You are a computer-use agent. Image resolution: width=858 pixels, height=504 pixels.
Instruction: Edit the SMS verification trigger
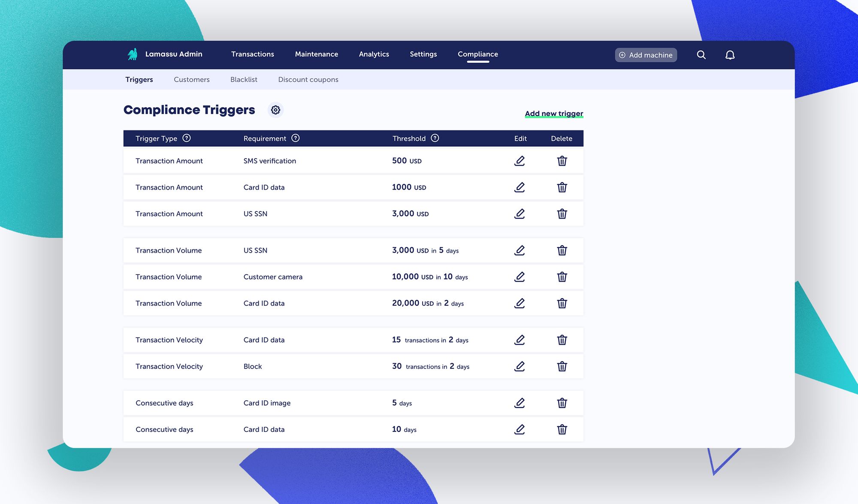(519, 161)
